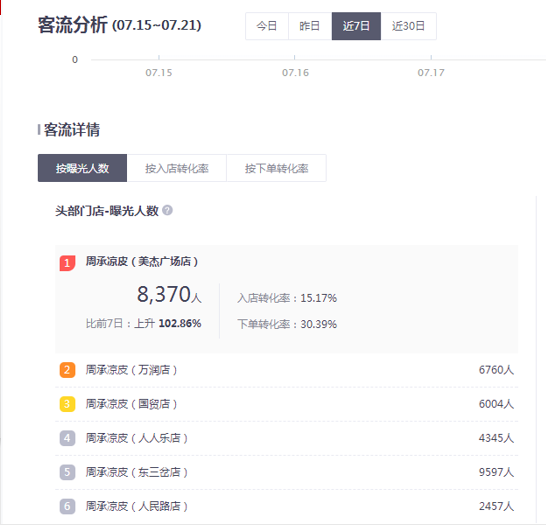Click the 07.15 chart axis label
Viewport: 546px width, 525px height.
click(x=159, y=73)
